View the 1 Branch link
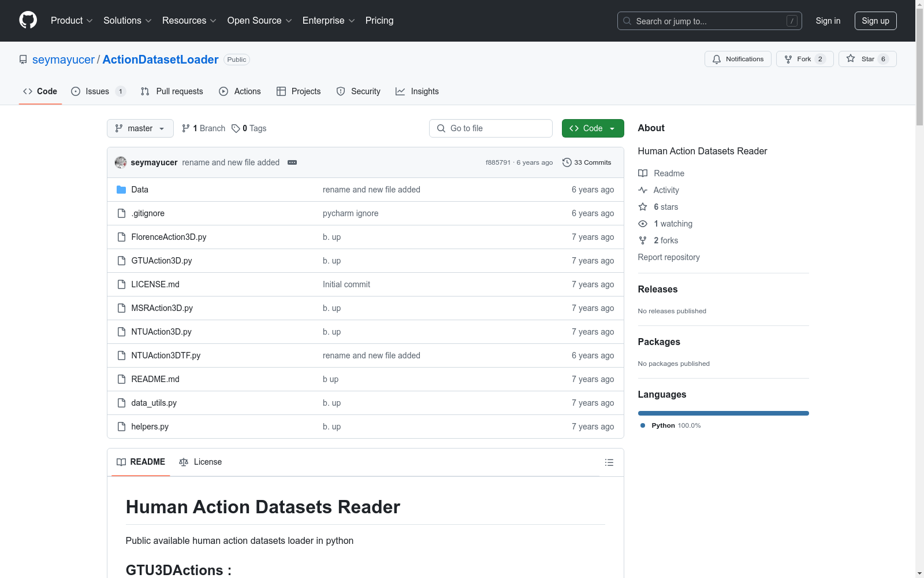Image resolution: width=924 pixels, height=578 pixels. coord(203,128)
